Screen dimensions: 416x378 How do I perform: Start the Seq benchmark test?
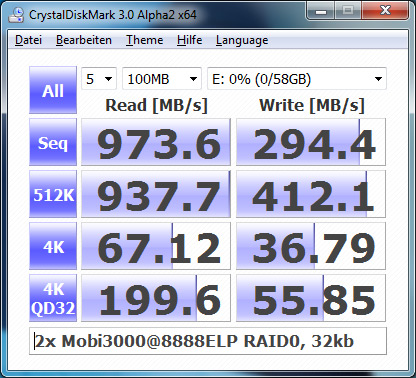click(x=53, y=142)
